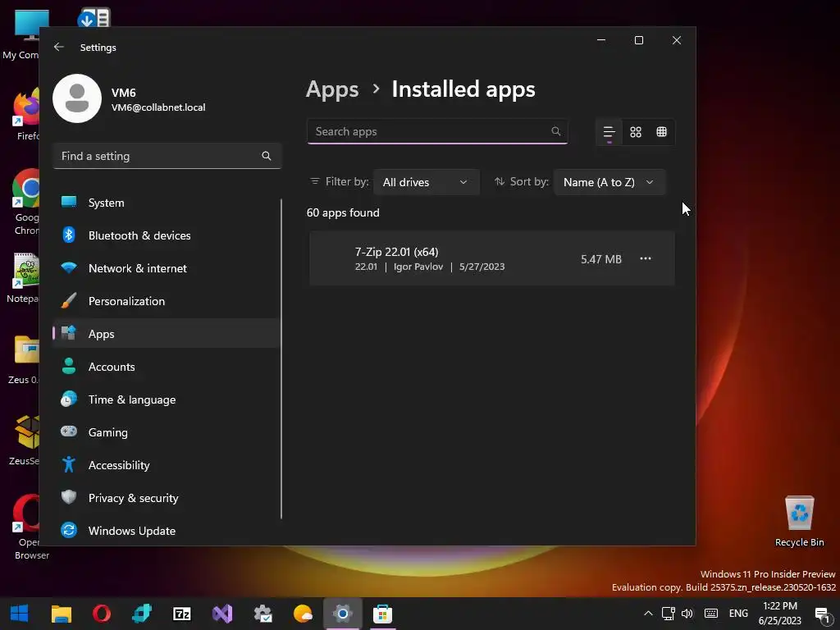Open the Sort by Name (A to Z) dropdown

(609, 182)
